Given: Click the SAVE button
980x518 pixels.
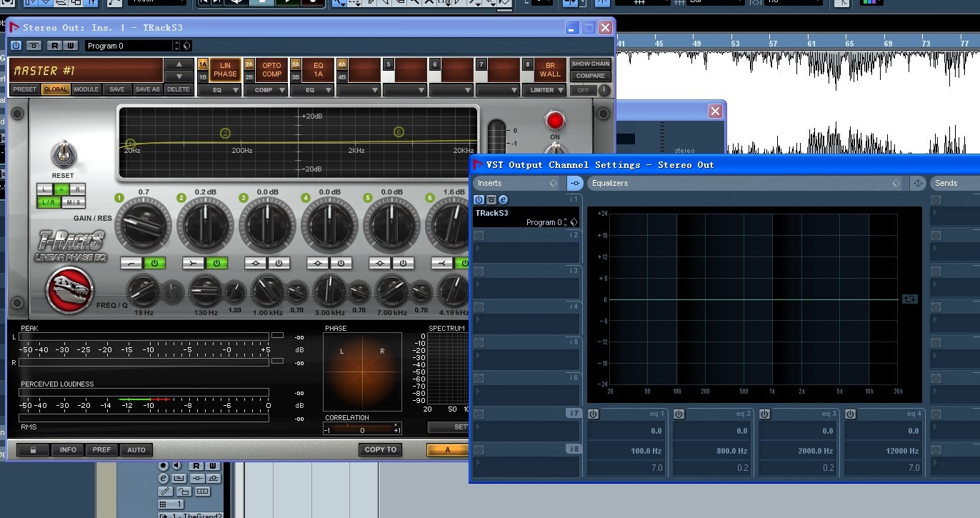Looking at the screenshot, I should coord(117,89).
